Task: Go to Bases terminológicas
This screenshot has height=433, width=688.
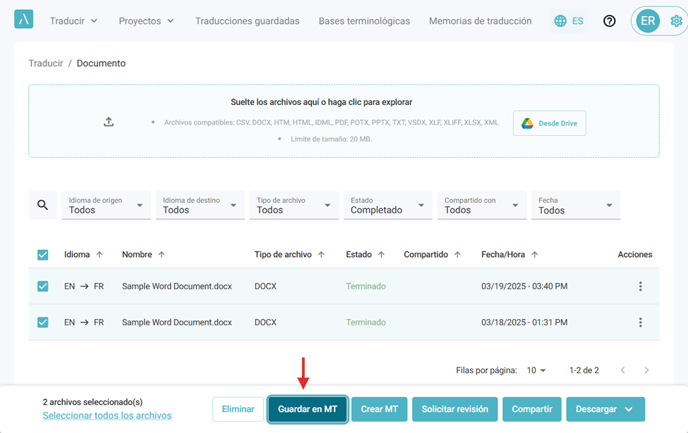Action: coord(364,21)
